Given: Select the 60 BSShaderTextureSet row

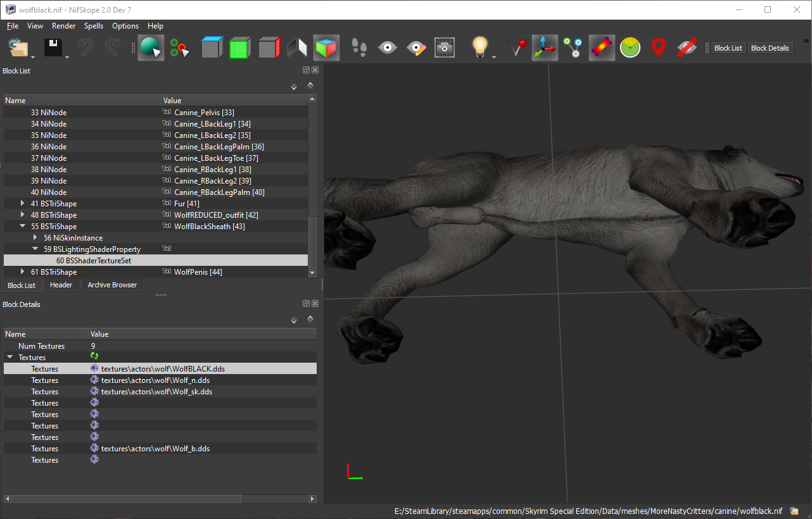Looking at the screenshot, I should point(156,261).
